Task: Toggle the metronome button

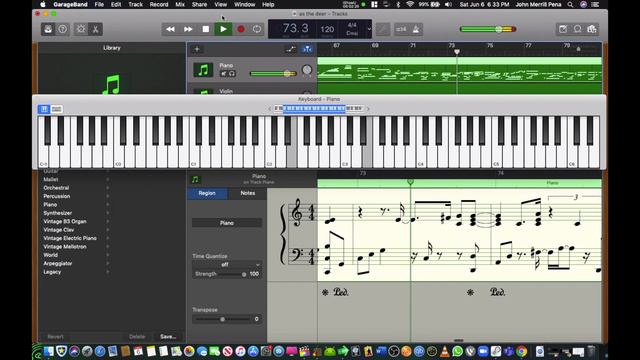Action: pos(416,29)
